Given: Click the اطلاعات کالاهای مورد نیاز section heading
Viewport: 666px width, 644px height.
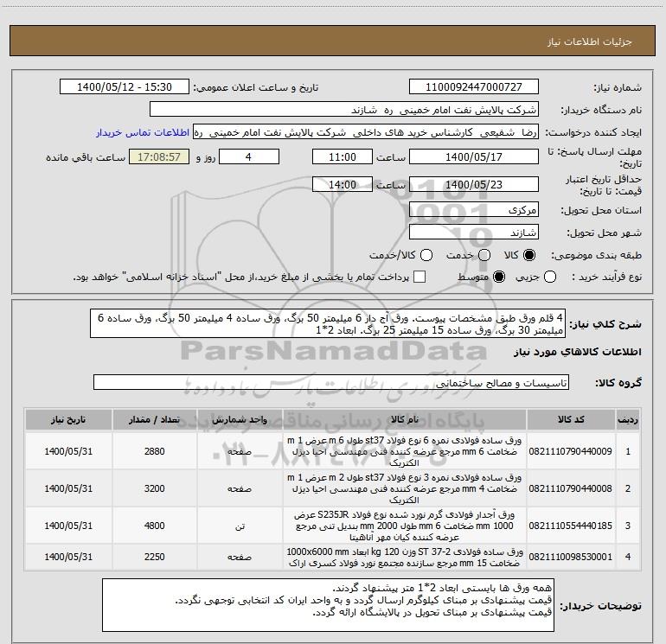Looking at the screenshot, I should pyautogui.click(x=578, y=352).
